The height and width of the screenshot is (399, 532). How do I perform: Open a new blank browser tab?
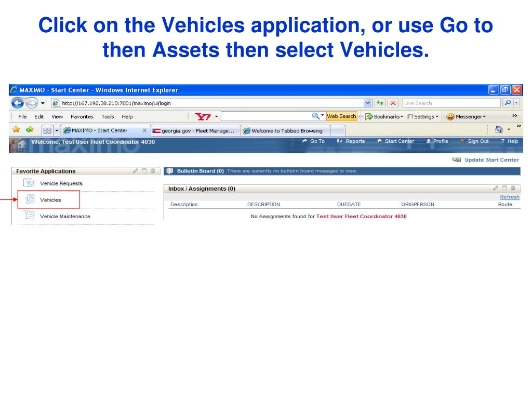click(x=338, y=130)
